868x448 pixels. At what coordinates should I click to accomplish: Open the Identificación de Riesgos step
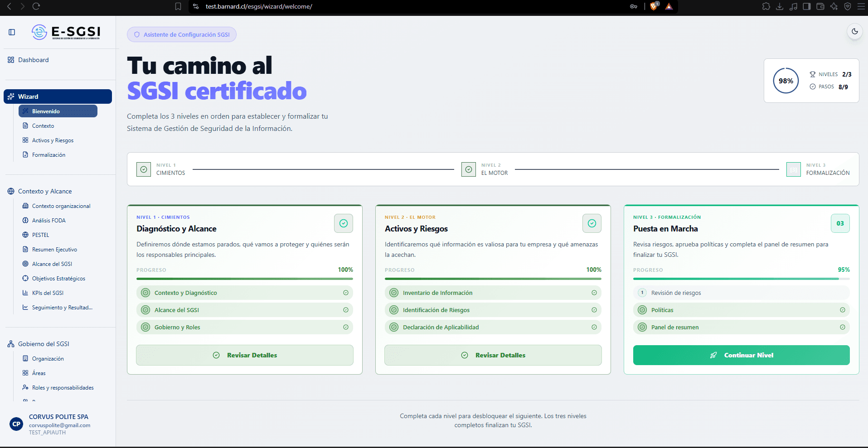pyautogui.click(x=493, y=310)
